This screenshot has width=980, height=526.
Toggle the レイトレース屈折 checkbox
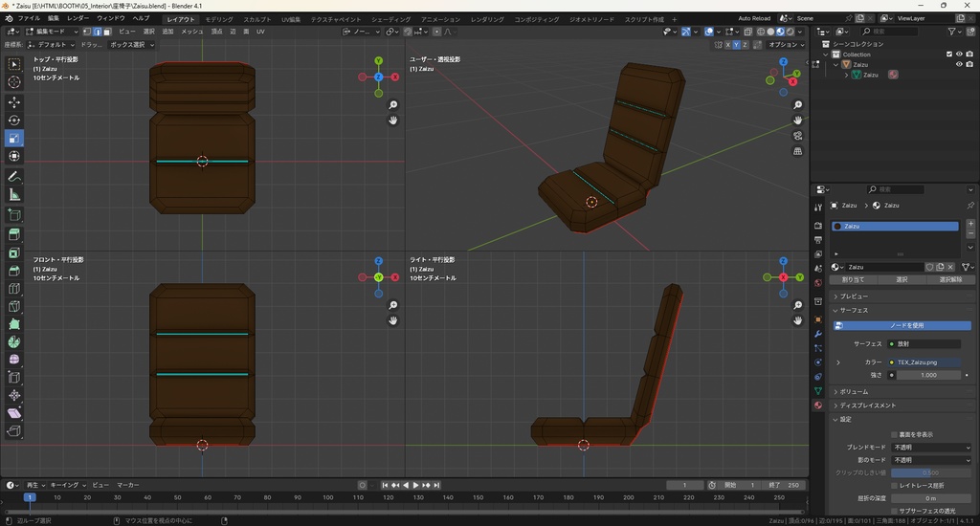(x=895, y=486)
